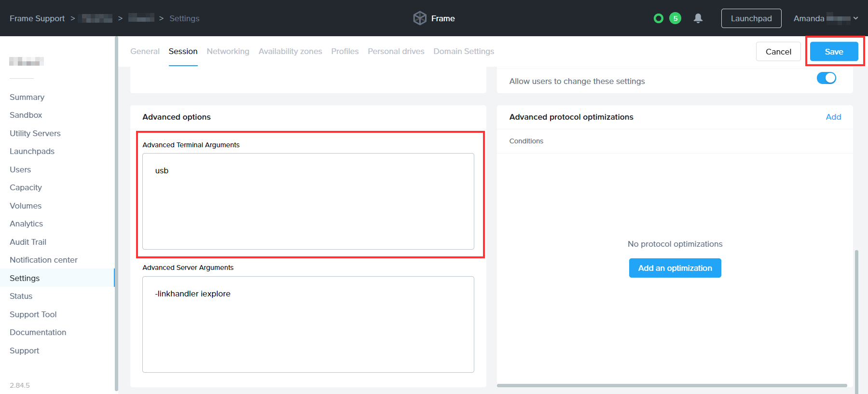Open the Networking tab
The width and height of the screenshot is (868, 394).
(x=228, y=51)
